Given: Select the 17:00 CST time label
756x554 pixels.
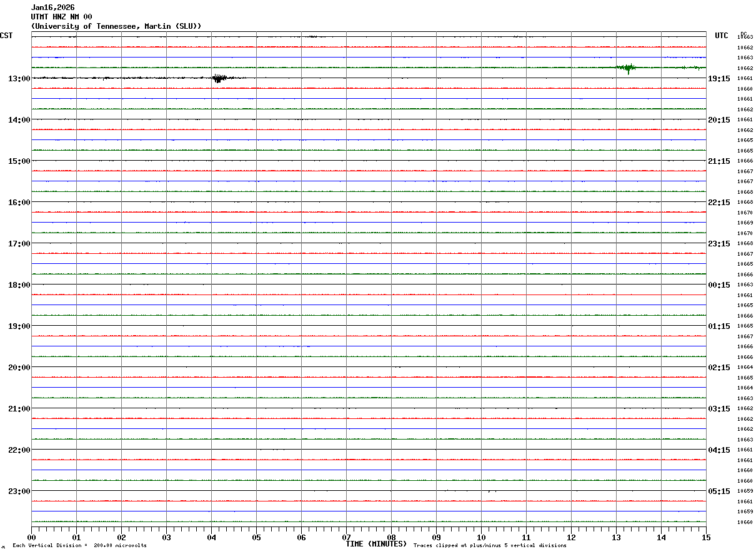Looking at the screenshot, I should pos(19,244).
